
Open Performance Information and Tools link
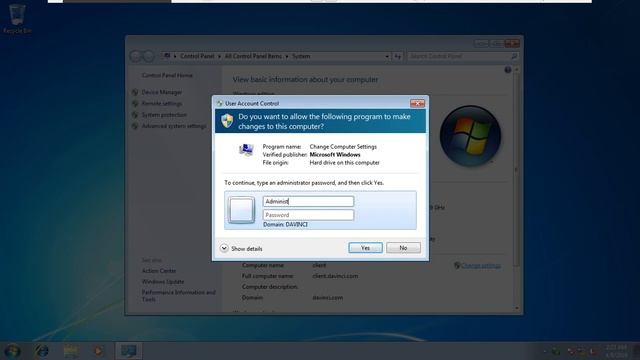point(178,296)
